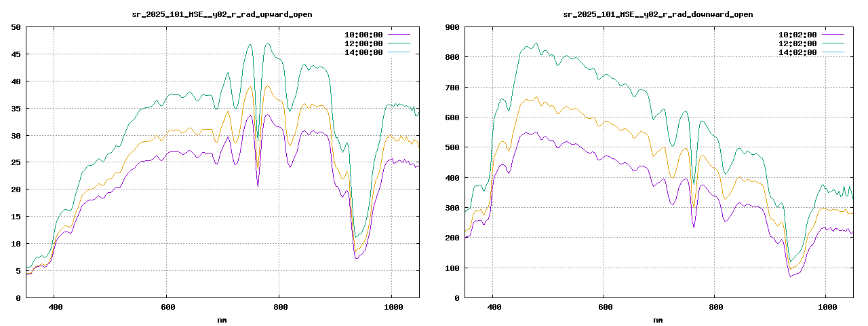
Task: Click the orange line sample beside 12:02:00
Action: (833, 43)
